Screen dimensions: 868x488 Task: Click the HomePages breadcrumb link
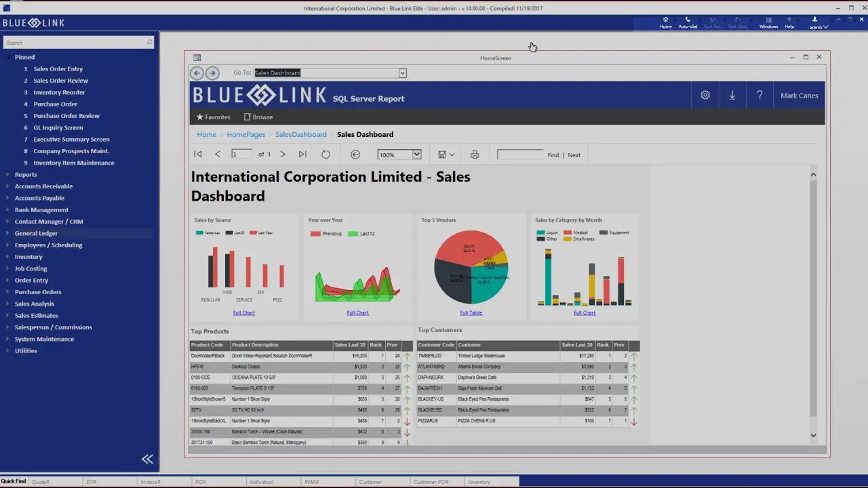coord(245,134)
